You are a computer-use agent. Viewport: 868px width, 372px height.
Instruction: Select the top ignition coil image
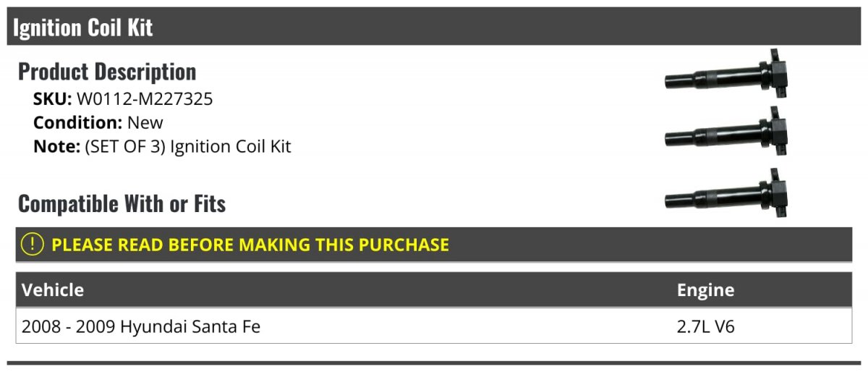[x=726, y=75]
